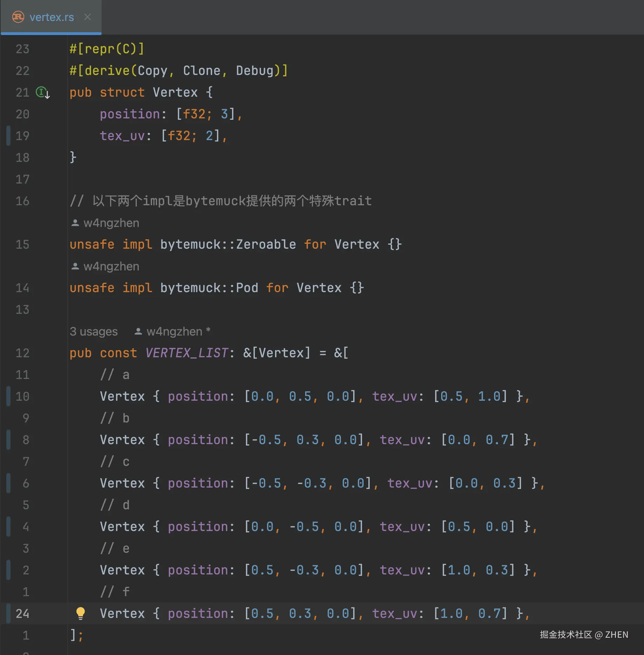Open the yellow lightbulb quick-fix icon
Screen dimensions: 644x655
(x=81, y=613)
